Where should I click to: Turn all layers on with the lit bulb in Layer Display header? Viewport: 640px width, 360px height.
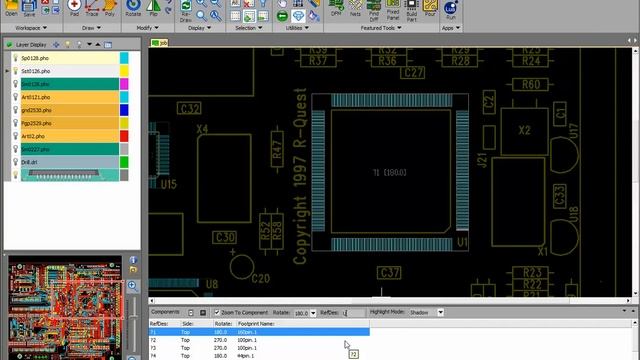click(68, 44)
